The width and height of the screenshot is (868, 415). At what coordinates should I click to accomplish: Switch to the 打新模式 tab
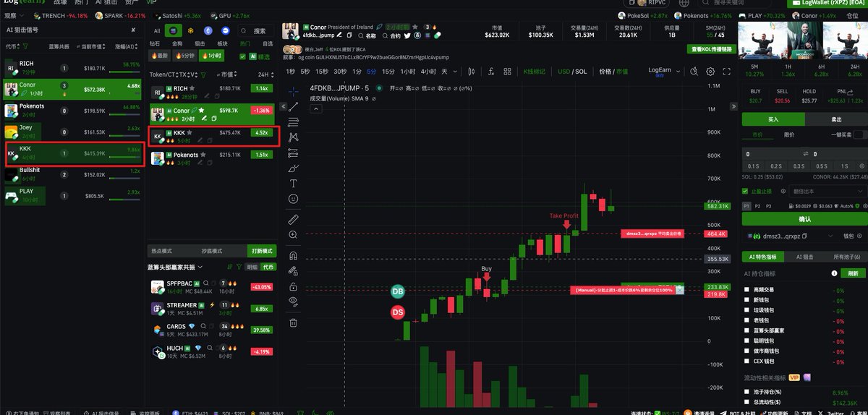click(x=261, y=251)
